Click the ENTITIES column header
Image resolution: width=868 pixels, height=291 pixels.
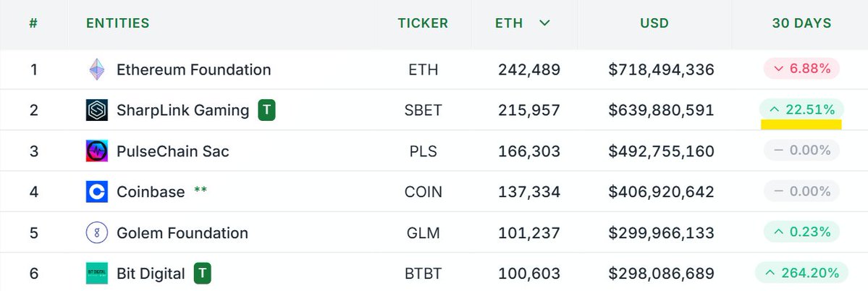(x=118, y=23)
